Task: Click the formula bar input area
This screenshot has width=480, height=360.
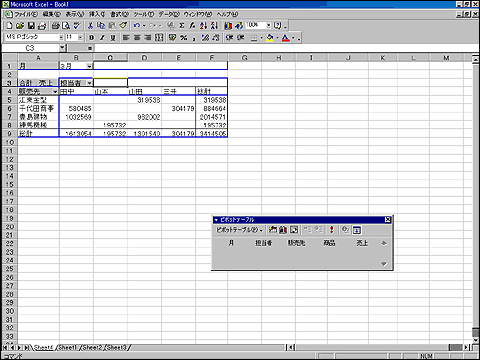Action: pyautogui.click(x=287, y=48)
